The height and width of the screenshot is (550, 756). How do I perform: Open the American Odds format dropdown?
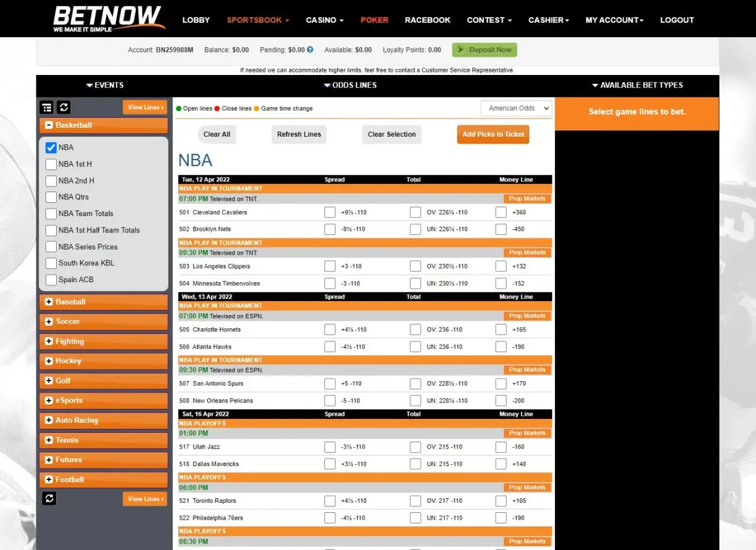tap(516, 108)
